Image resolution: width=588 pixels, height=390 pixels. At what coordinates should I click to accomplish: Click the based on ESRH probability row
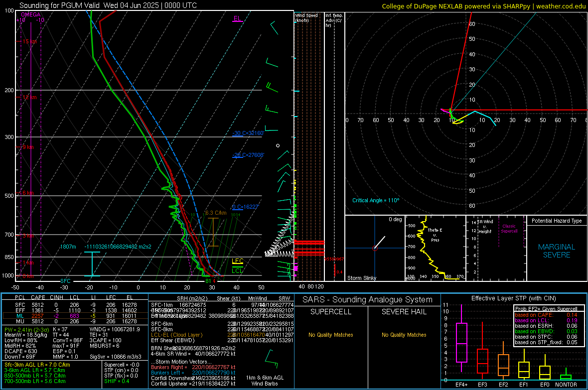coord(546,326)
